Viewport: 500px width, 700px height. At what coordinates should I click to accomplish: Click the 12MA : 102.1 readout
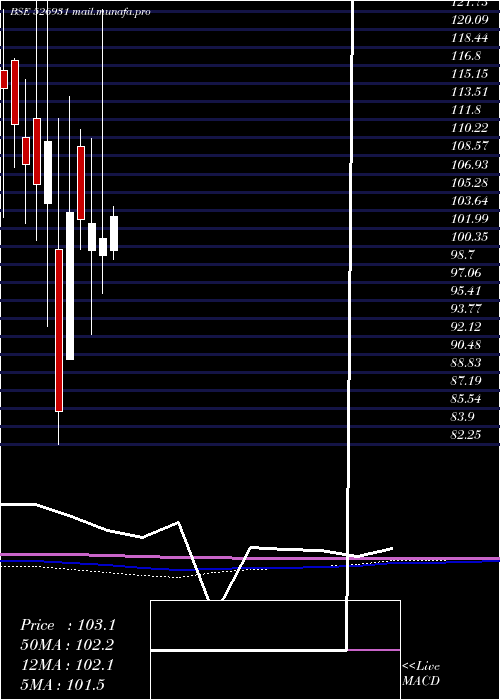(68, 665)
